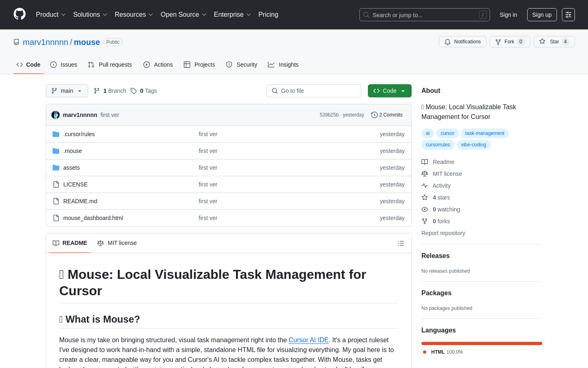Image resolution: width=588 pixels, height=368 pixels.
Task: Follow the Cursor AI IDE link
Action: (x=309, y=340)
